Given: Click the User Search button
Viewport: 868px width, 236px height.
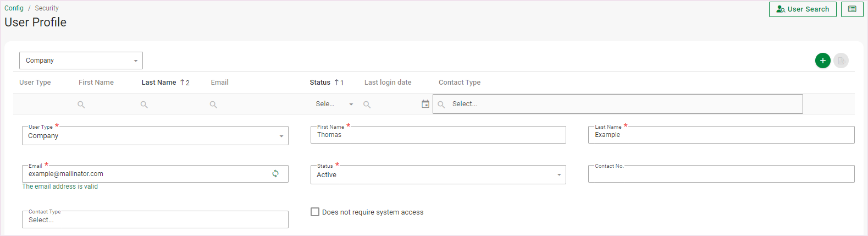Looking at the screenshot, I should click(x=802, y=9).
